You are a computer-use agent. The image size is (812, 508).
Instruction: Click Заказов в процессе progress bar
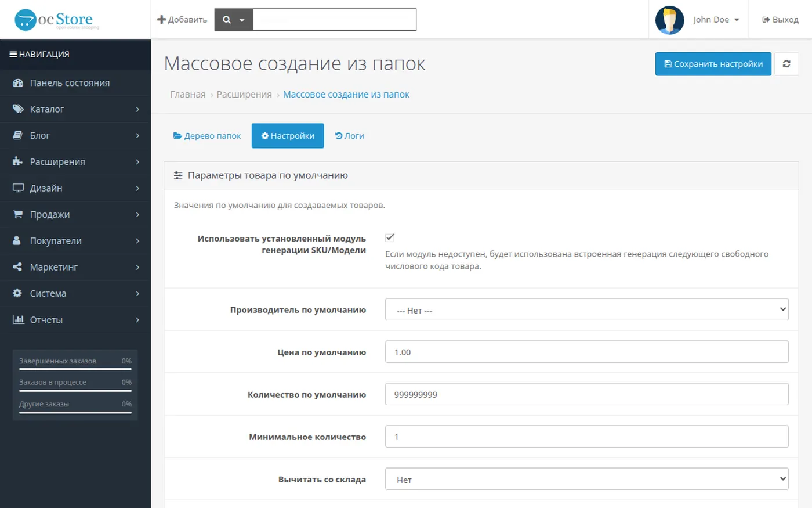point(75,391)
